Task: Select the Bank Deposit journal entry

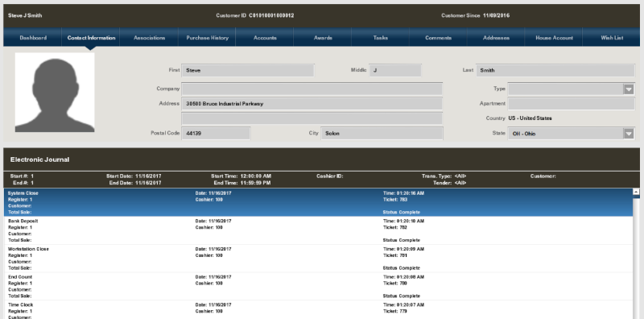Action: [x=318, y=230]
